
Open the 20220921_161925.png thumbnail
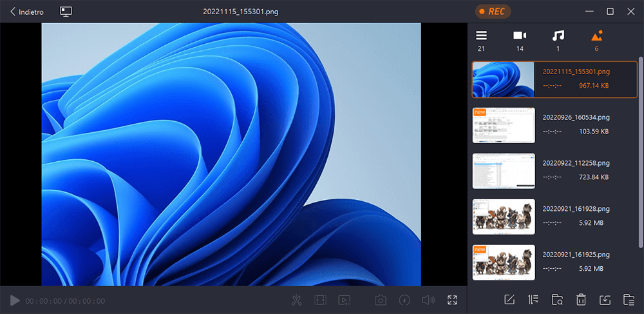(x=504, y=262)
